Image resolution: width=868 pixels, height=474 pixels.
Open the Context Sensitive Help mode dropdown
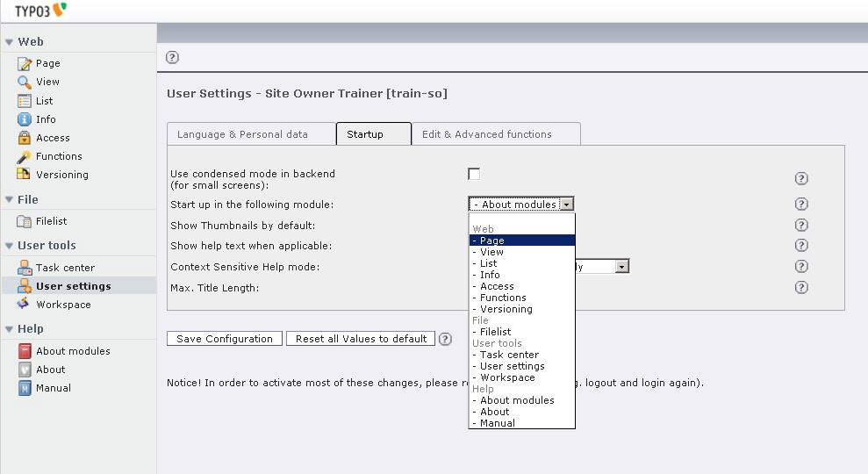(x=621, y=267)
